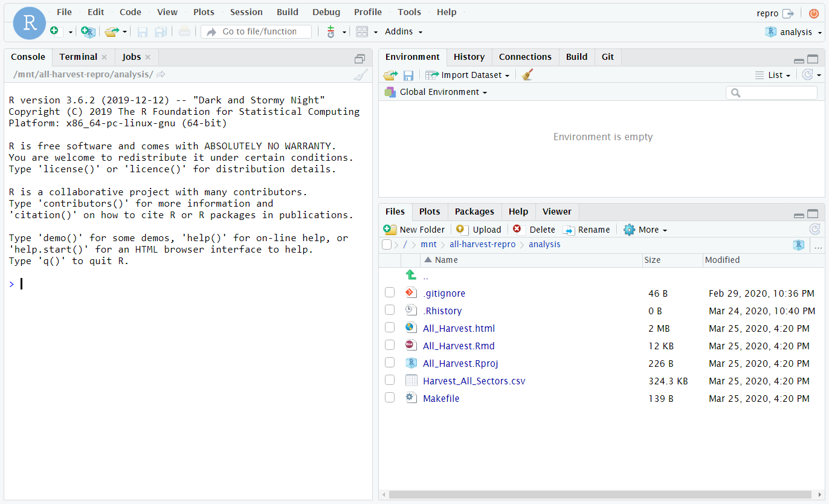Expand the recent files dropdown arrow
829x504 pixels.
[124, 32]
